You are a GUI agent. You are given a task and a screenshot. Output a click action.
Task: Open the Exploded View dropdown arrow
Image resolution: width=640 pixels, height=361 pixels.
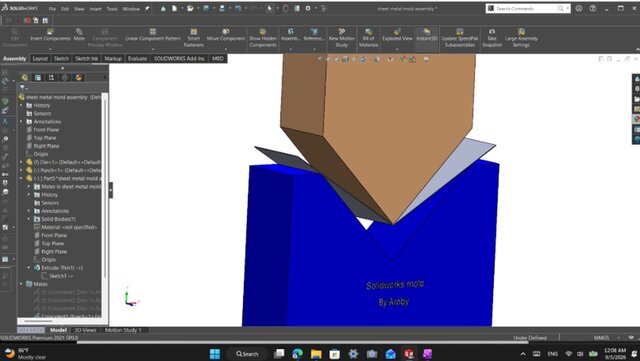[397, 49]
